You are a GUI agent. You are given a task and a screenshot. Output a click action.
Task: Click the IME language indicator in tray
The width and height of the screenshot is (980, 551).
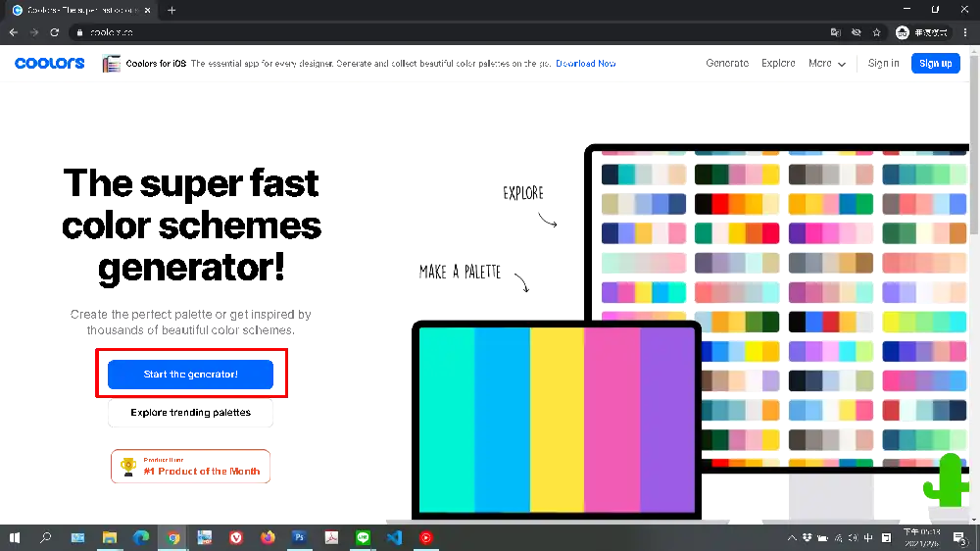point(868,538)
